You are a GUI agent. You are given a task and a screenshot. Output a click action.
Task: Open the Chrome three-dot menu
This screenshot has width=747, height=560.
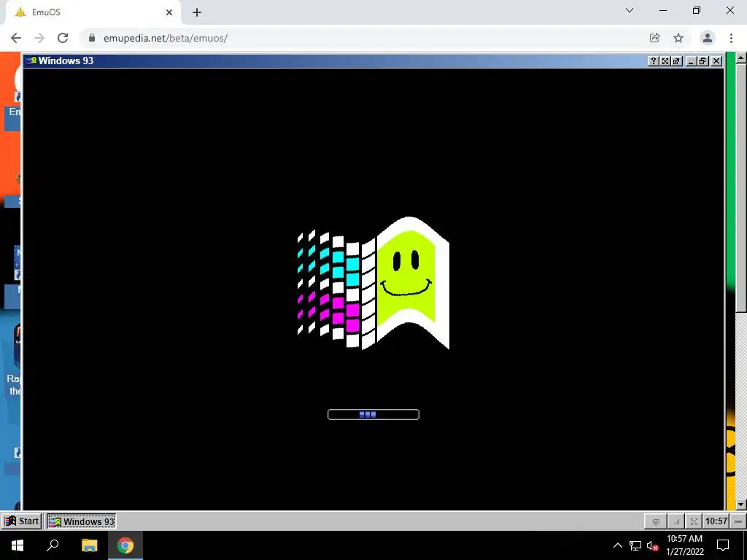(x=731, y=38)
